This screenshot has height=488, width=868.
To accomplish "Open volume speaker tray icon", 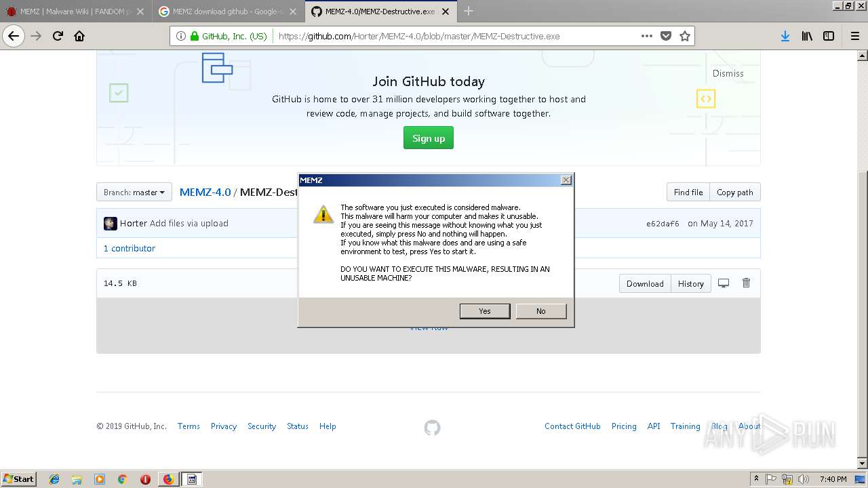I will pyautogui.click(x=804, y=479).
